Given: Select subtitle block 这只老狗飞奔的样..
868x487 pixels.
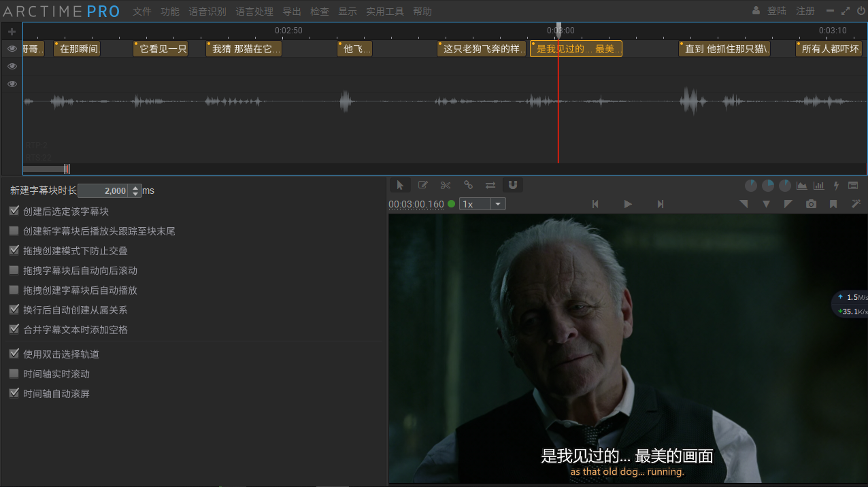Looking at the screenshot, I should coord(482,49).
